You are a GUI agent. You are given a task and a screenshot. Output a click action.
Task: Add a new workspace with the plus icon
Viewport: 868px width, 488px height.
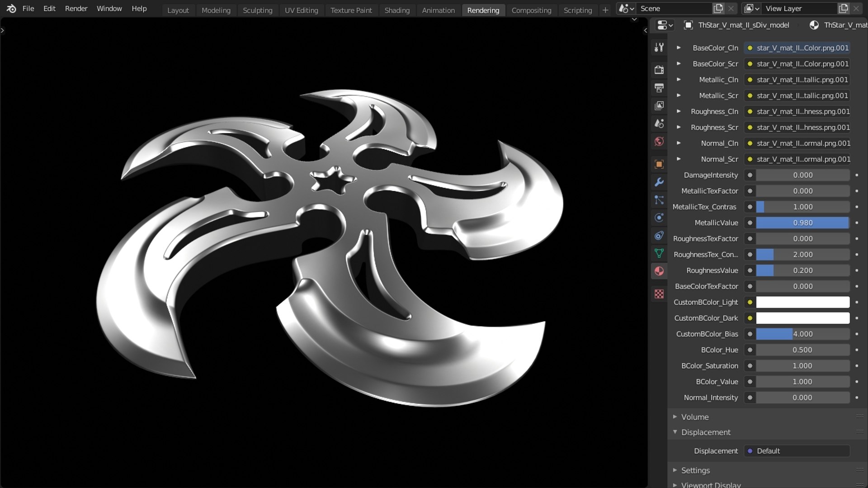coord(605,10)
